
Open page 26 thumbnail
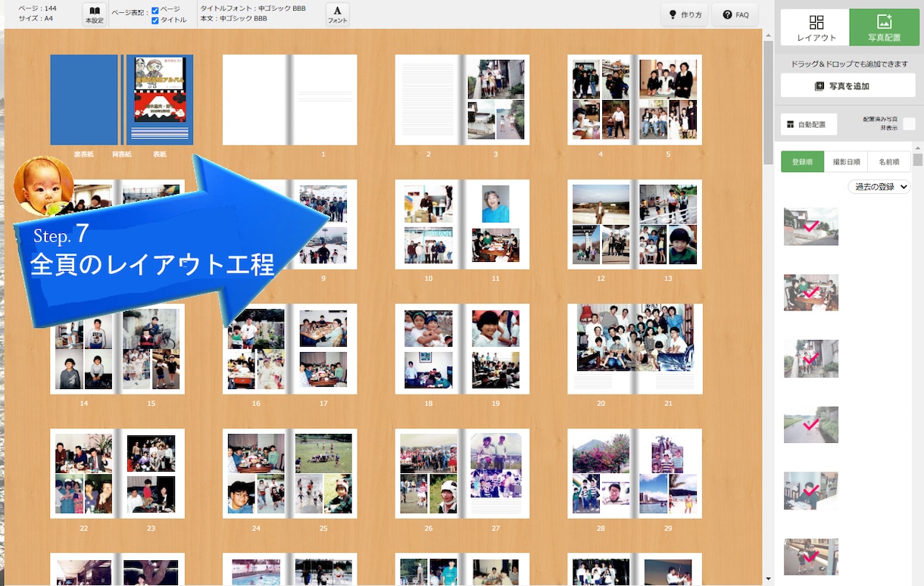pos(428,473)
